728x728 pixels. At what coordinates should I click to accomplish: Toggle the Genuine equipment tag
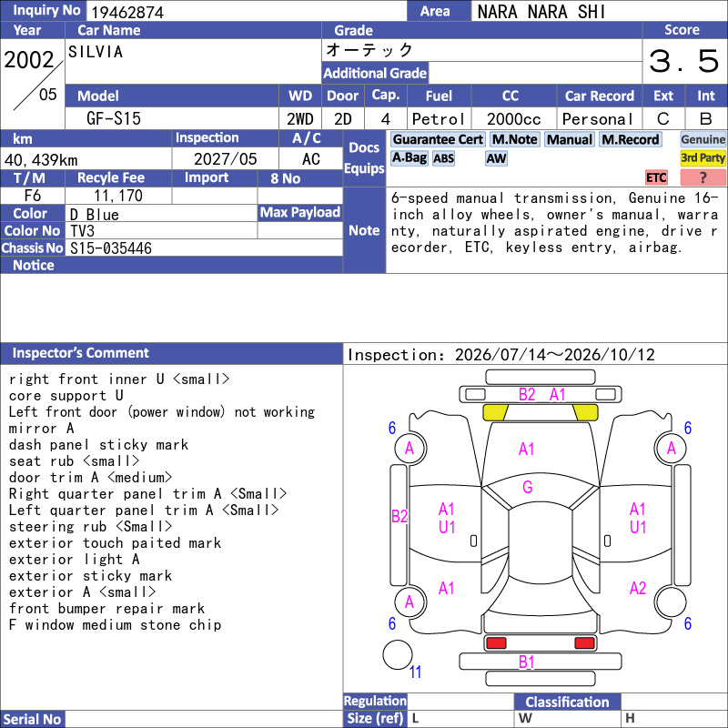pos(703,139)
